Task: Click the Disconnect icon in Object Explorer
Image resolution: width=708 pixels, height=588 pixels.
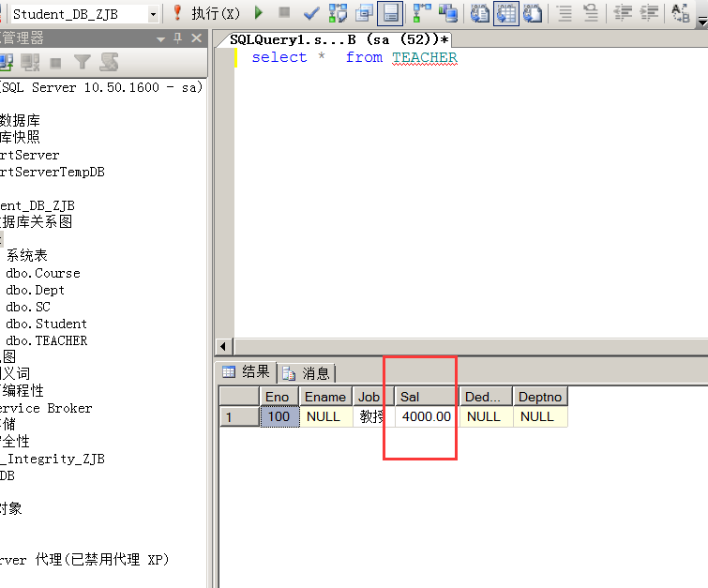Action: 30,62
